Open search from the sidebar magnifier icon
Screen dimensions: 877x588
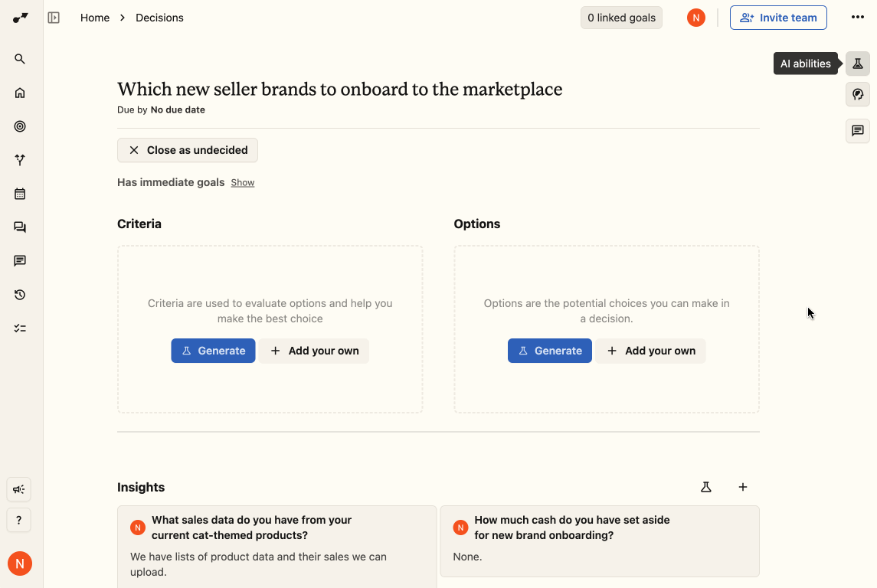[x=20, y=59]
